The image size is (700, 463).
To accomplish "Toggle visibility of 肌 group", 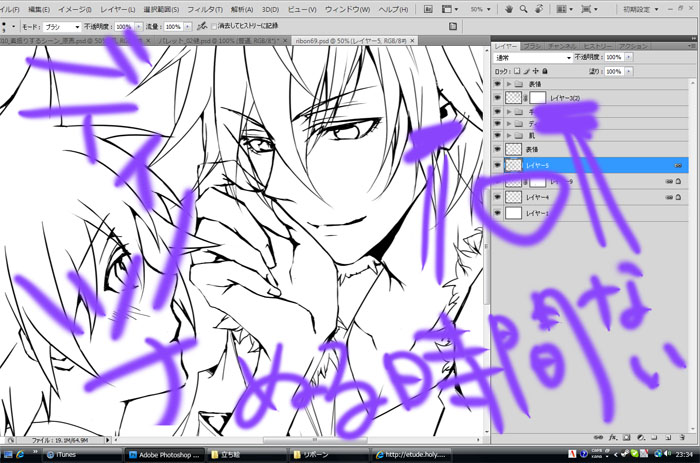I will (x=498, y=135).
